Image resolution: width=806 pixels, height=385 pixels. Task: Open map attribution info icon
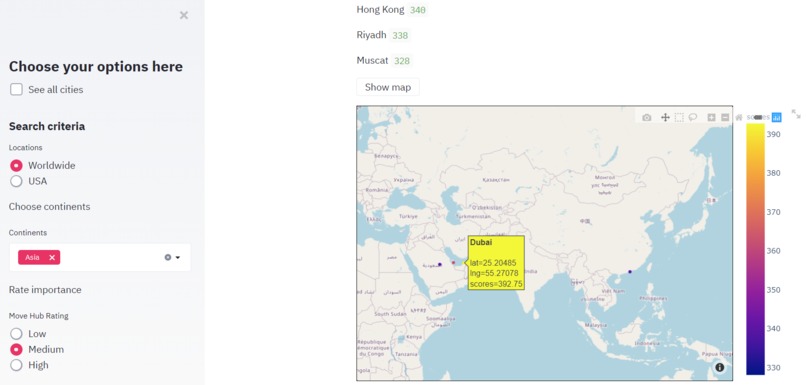pyautogui.click(x=720, y=368)
